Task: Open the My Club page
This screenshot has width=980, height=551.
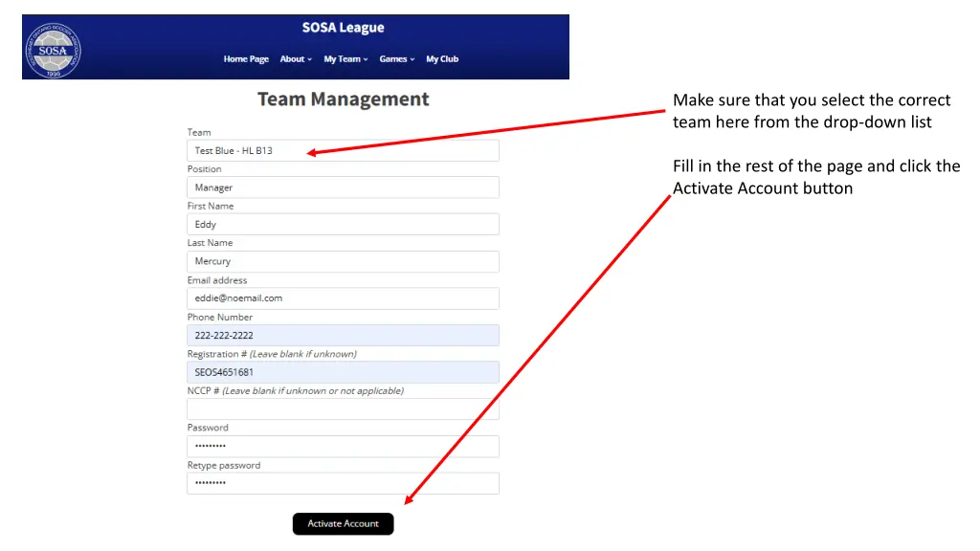Action: click(442, 58)
